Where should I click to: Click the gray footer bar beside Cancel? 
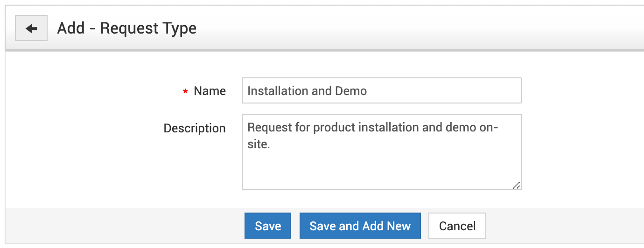tap(560, 226)
